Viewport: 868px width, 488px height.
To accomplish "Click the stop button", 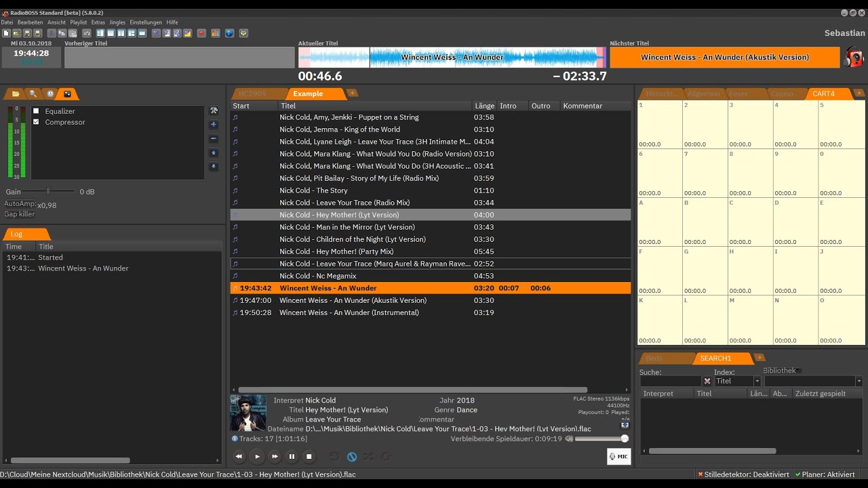I will tap(309, 457).
